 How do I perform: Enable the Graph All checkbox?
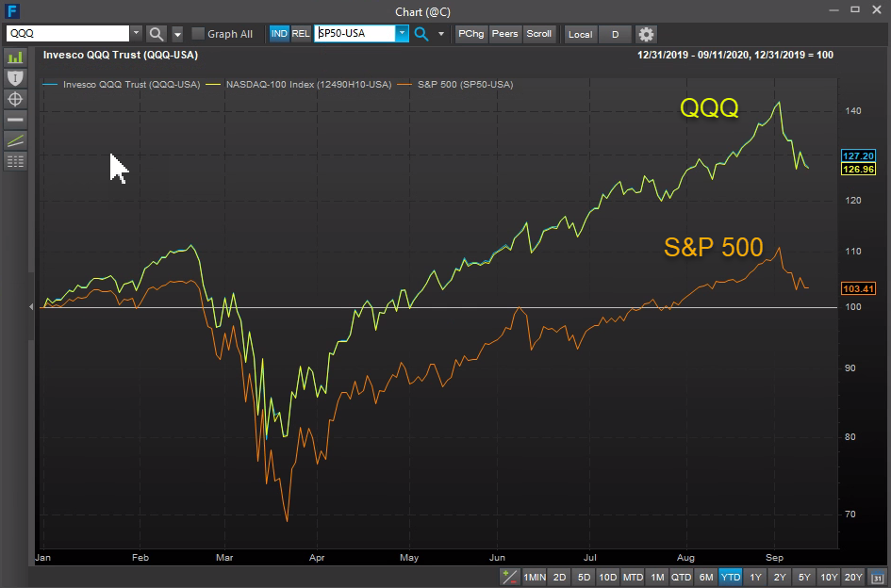pos(197,34)
